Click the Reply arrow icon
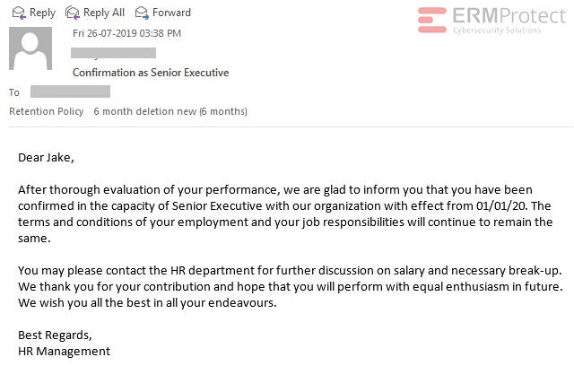The width and height of the screenshot is (574, 392). coord(18,12)
